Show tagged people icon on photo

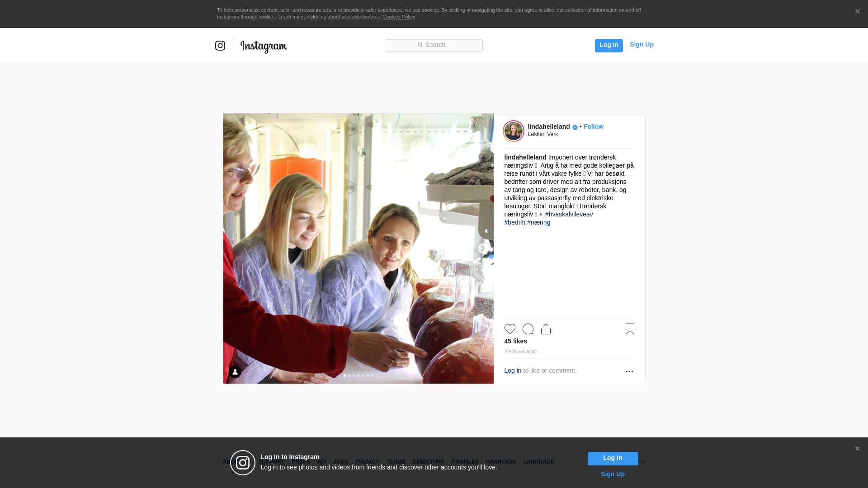point(235,372)
